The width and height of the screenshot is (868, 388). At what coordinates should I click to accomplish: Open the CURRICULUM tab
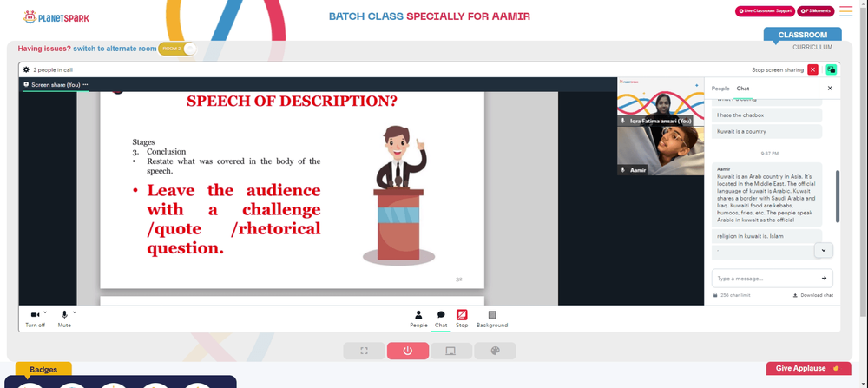(x=812, y=48)
